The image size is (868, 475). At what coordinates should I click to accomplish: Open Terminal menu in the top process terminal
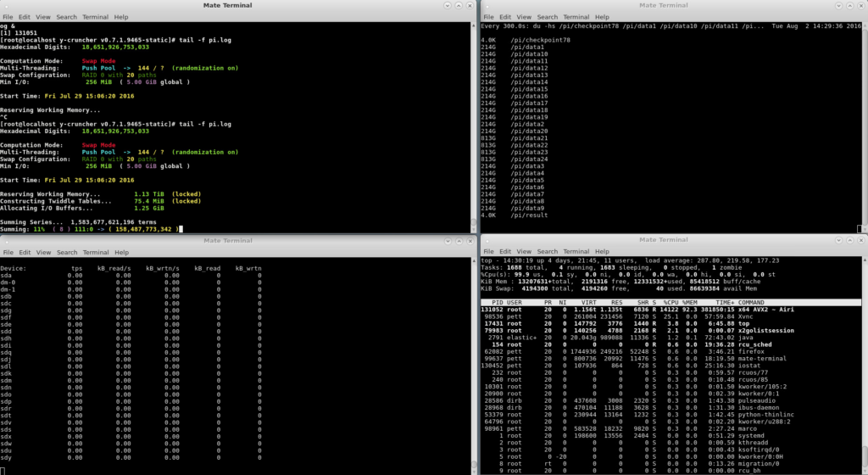(576, 251)
